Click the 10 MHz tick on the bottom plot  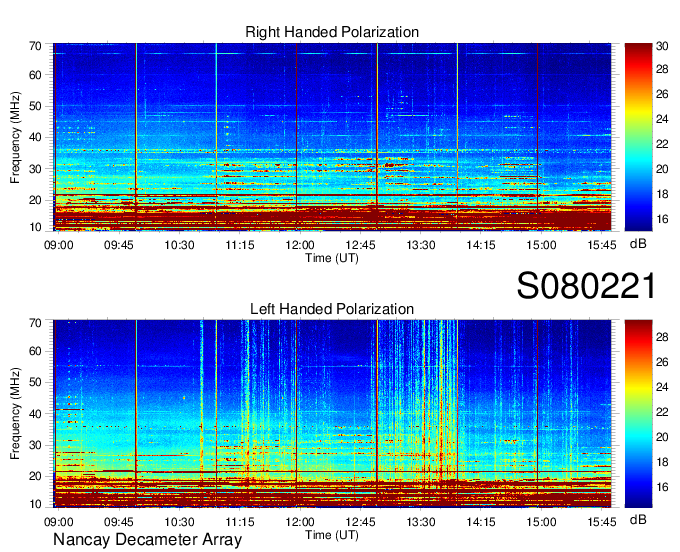click(35, 504)
